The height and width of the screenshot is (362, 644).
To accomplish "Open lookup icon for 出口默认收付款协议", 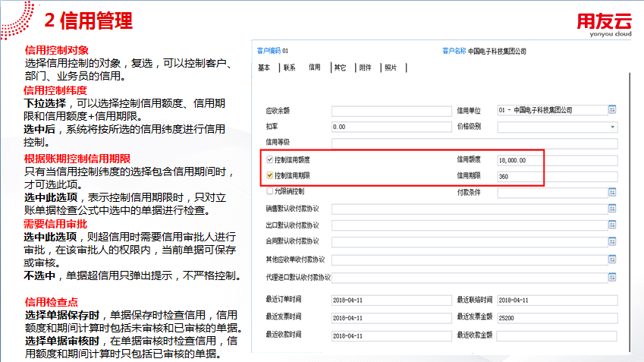I will [x=612, y=225].
